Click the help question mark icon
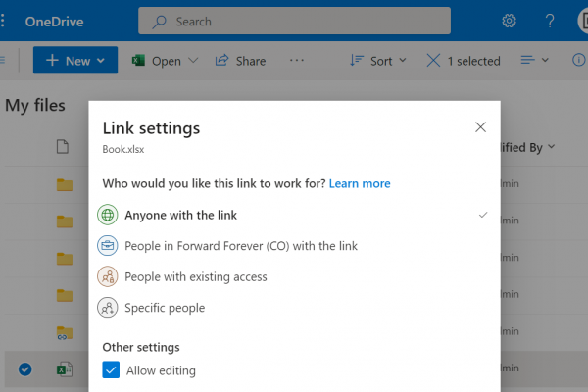 [550, 21]
